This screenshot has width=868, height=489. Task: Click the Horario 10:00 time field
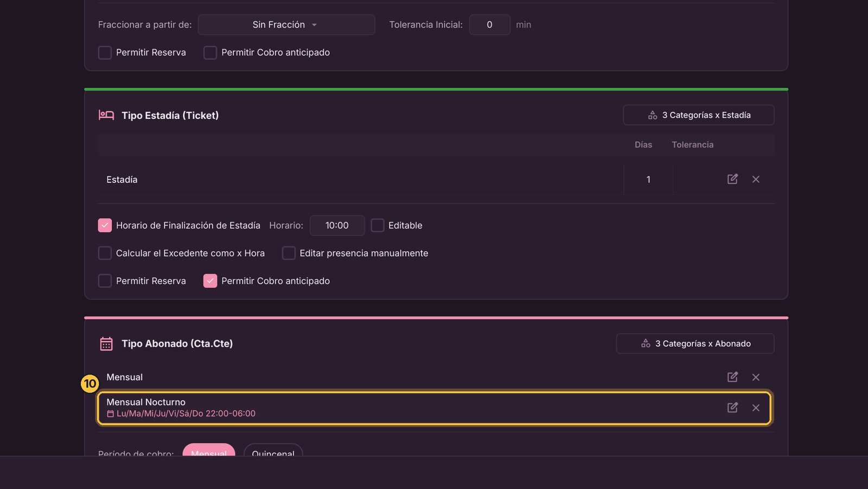pos(337,225)
